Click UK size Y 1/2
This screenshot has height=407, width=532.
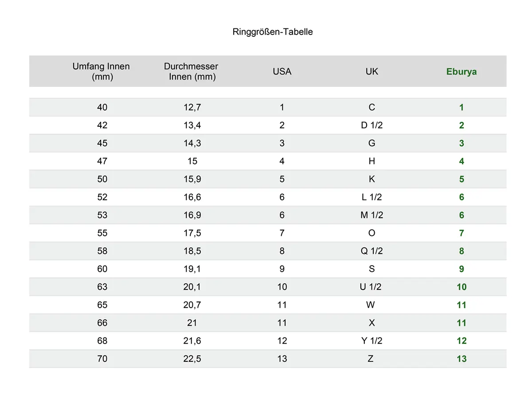click(x=372, y=341)
